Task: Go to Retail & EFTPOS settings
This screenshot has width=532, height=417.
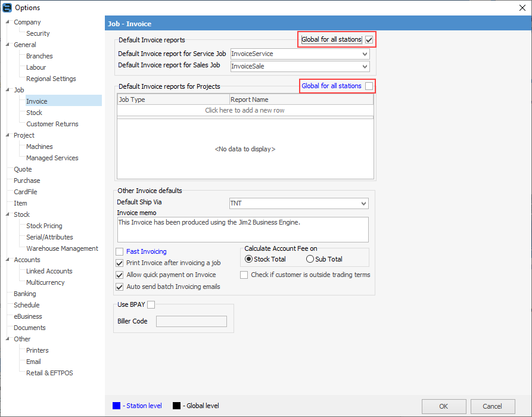Action: (49, 373)
